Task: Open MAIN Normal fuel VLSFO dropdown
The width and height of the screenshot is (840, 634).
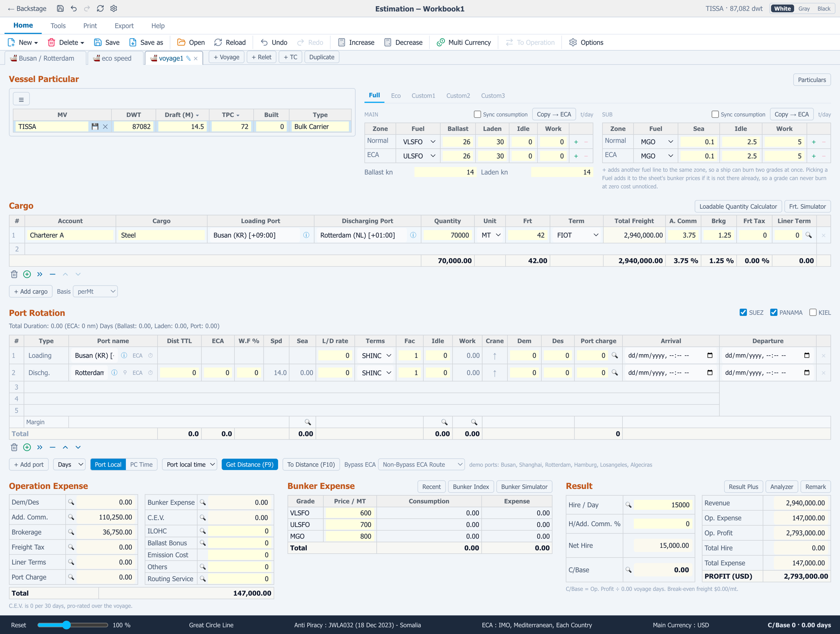Action: [x=418, y=142]
